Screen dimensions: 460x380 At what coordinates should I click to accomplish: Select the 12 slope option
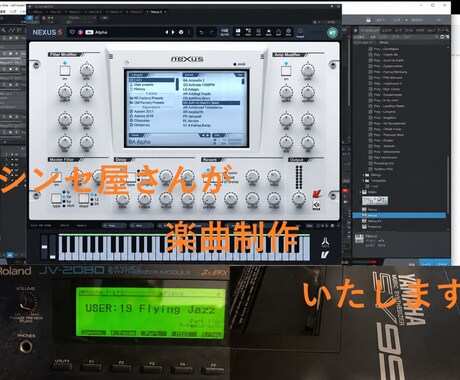coord(95,199)
